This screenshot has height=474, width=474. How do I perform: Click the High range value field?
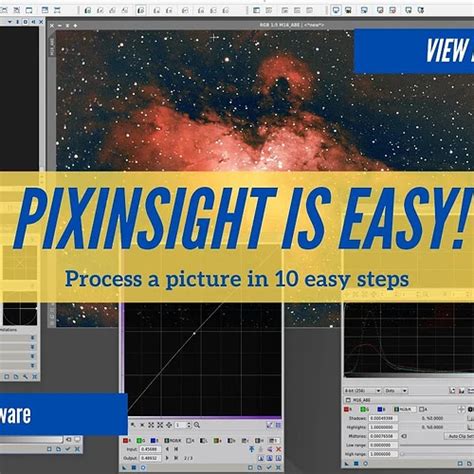(383, 454)
